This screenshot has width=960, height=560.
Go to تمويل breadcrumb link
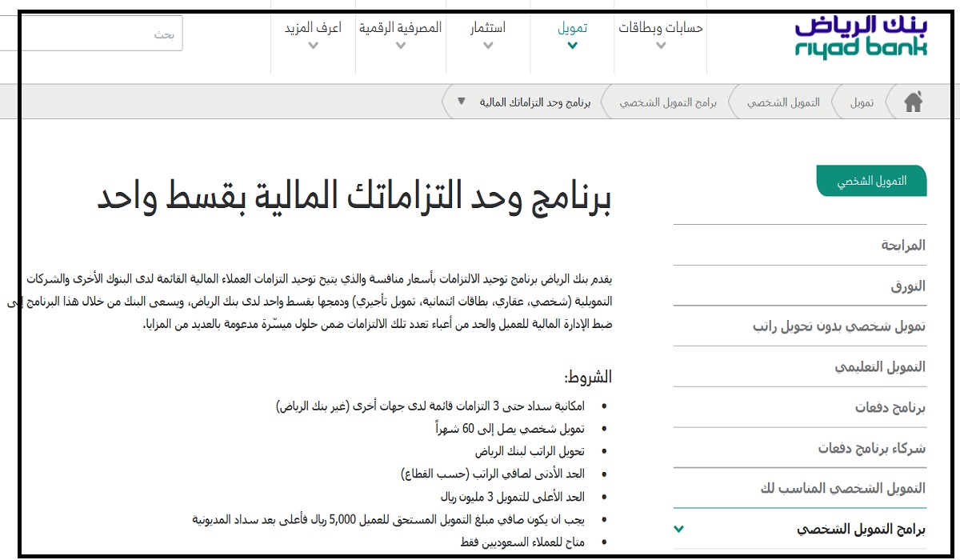pos(862,102)
